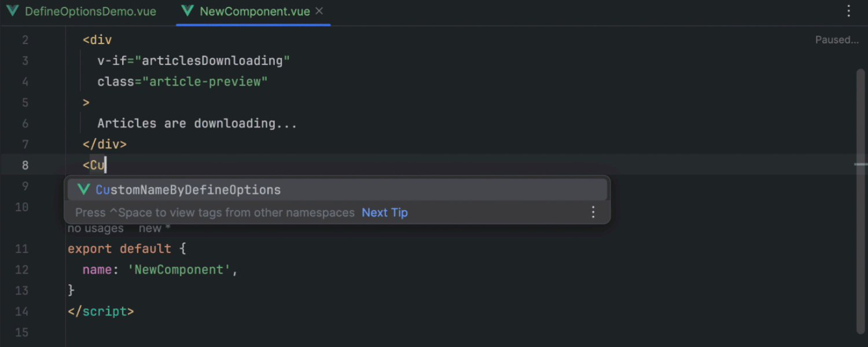Click the "no usages" inlay hint
This screenshot has height=347, width=868.
[x=95, y=228]
